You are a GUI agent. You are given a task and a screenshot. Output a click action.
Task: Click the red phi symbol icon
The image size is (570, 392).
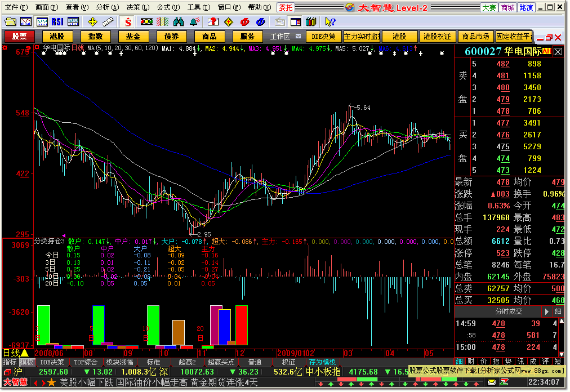(x=244, y=22)
